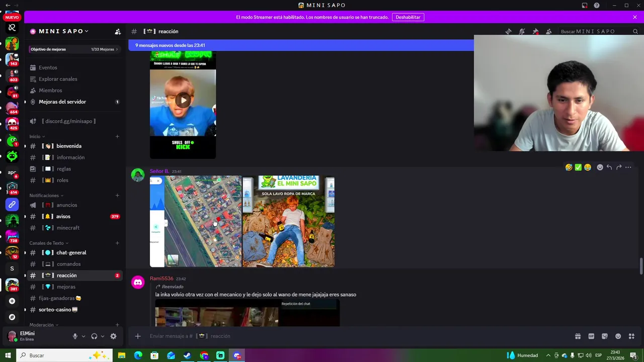Click the message box for reacción
The width and height of the screenshot is (644, 362).
pos(352,336)
